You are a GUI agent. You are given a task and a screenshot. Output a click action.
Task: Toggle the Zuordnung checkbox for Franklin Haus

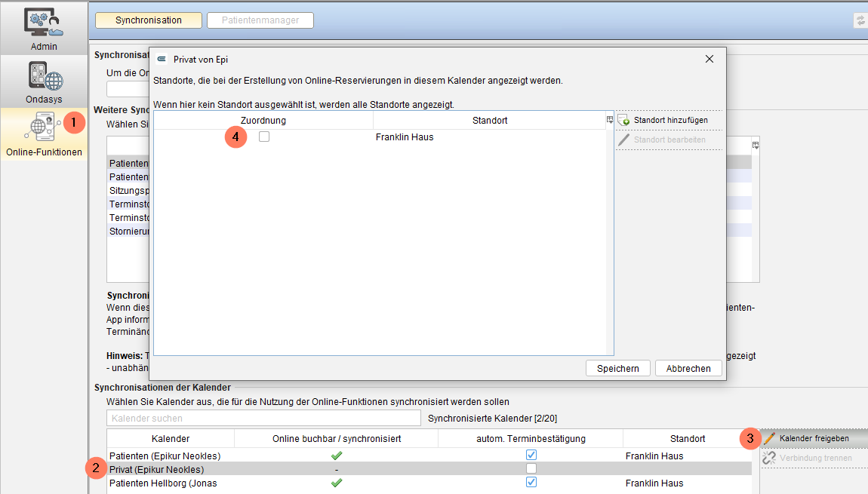[264, 137]
